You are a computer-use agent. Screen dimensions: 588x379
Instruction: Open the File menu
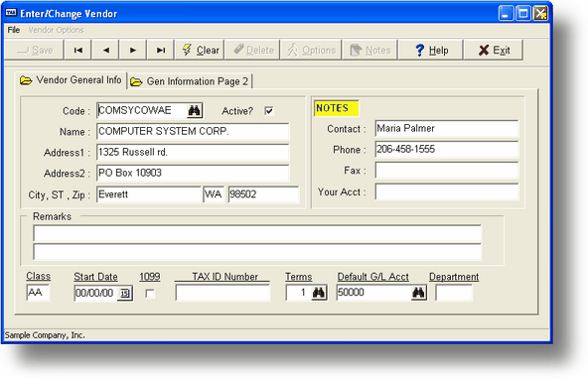pyautogui.click(x=14, y=30)
